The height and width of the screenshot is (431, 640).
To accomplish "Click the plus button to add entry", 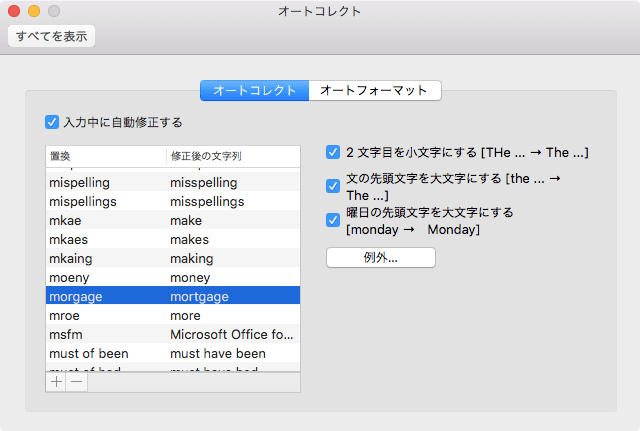I will (x=56, y=382).
